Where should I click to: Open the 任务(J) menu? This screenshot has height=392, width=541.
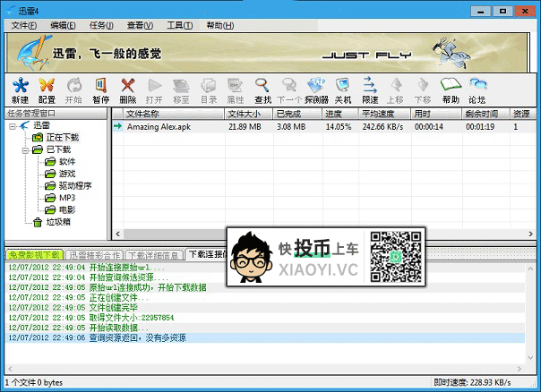(101, 25)
